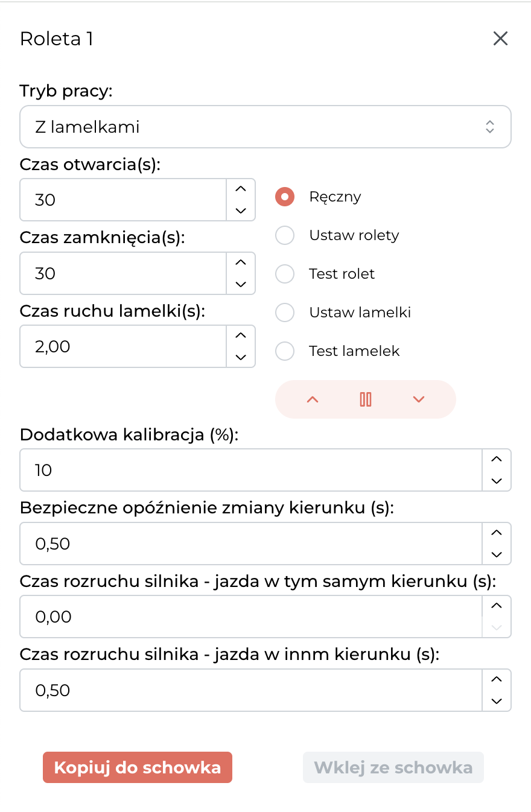Decrease Czas zamknięcia with the down stepper
This screenshot has width=531, height=812.
click(241, 284)
